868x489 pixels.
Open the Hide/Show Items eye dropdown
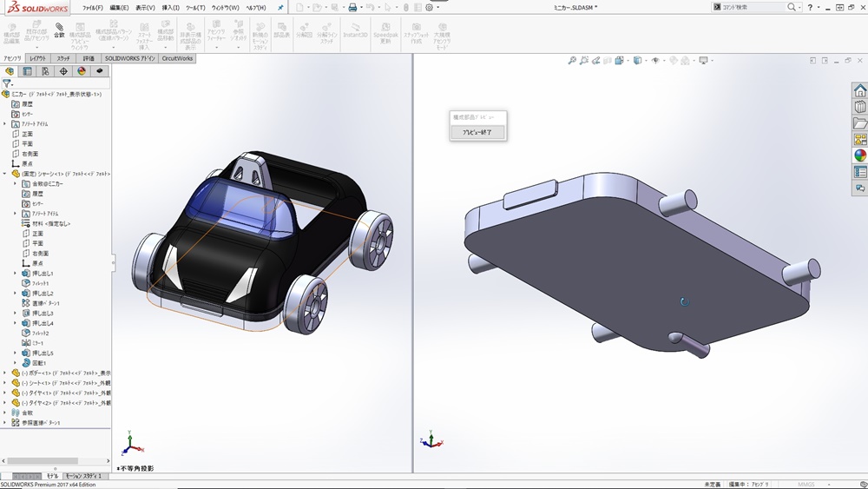click(x=657, y=61)
